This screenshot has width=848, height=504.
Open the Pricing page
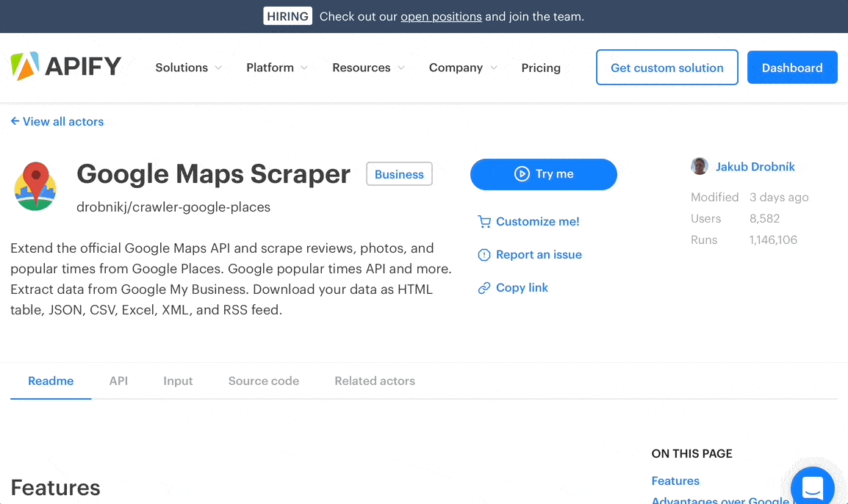tap(541, 68)
